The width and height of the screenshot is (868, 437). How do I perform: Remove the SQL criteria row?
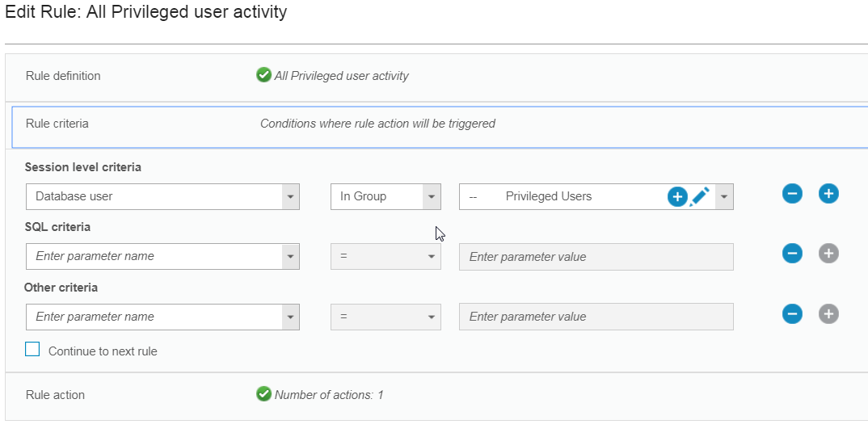click(x=792, y=254)
